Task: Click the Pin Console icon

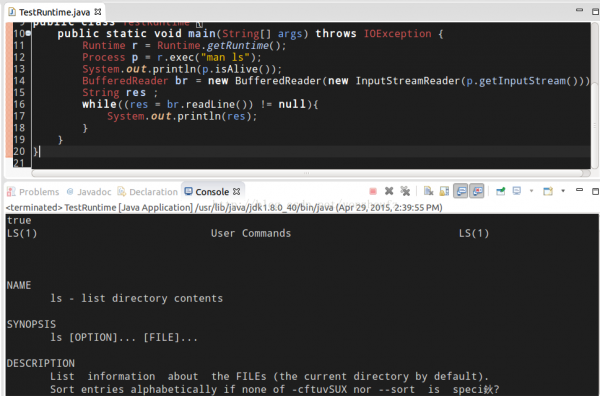Action: point(501,191)
